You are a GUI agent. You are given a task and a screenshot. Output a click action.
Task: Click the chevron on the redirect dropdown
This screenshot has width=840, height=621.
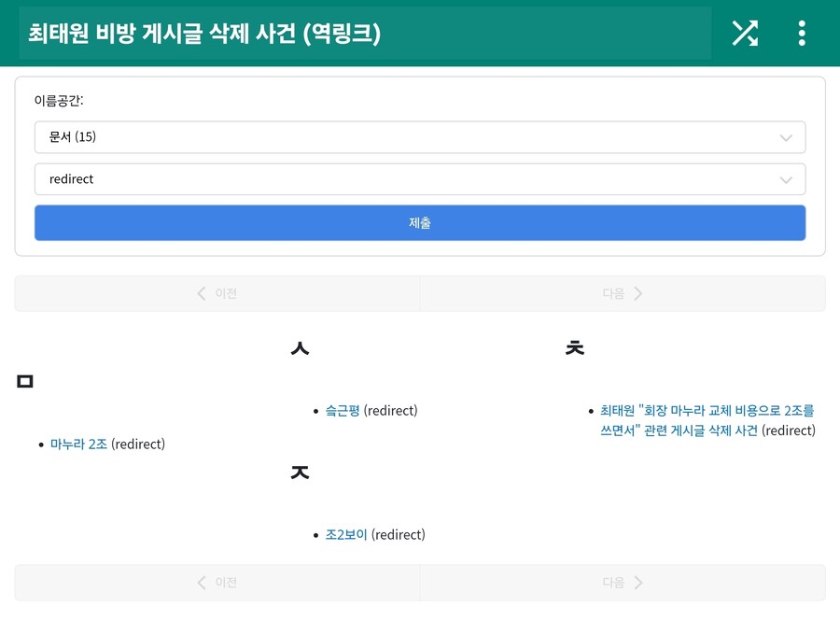(787, 179)
